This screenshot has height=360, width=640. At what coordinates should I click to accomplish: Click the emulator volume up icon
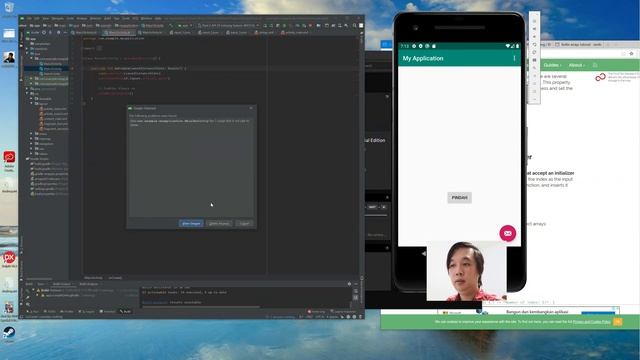coord(534,29)
